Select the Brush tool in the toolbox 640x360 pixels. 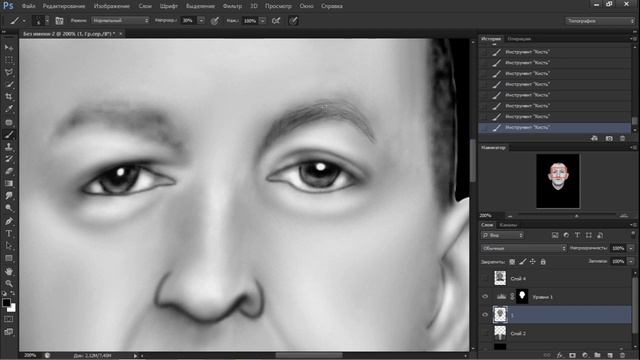(x=9, y=134)
